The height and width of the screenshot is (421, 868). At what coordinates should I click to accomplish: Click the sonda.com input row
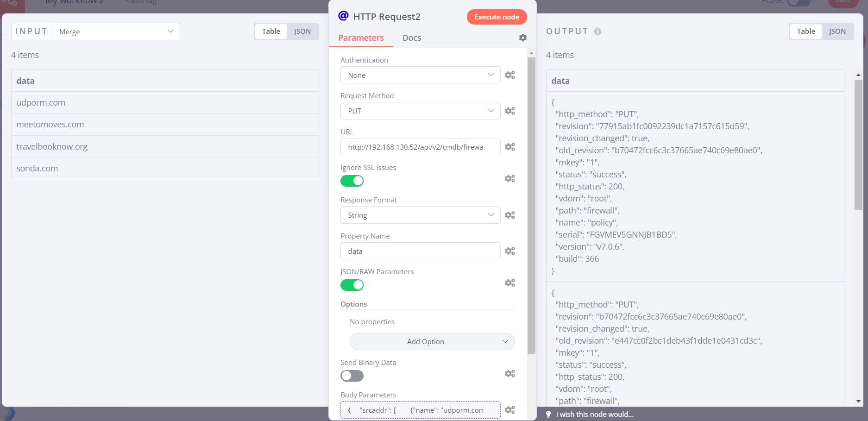165,169
